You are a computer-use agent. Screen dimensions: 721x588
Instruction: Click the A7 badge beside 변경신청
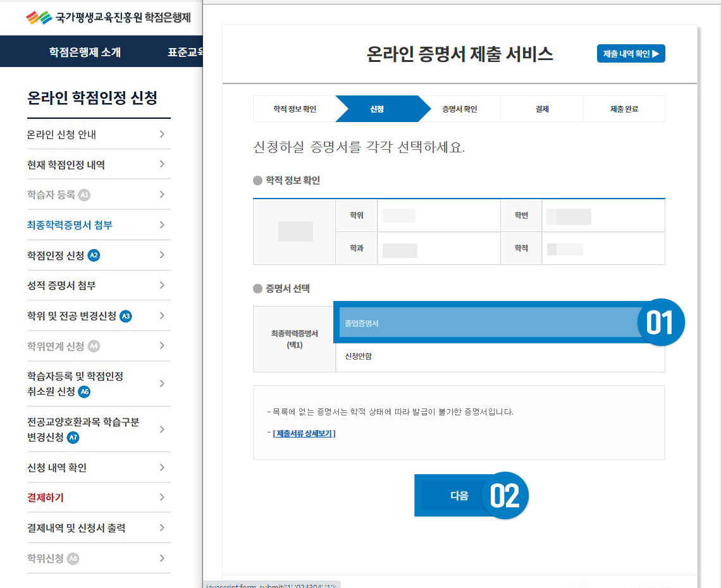(73, 438)
